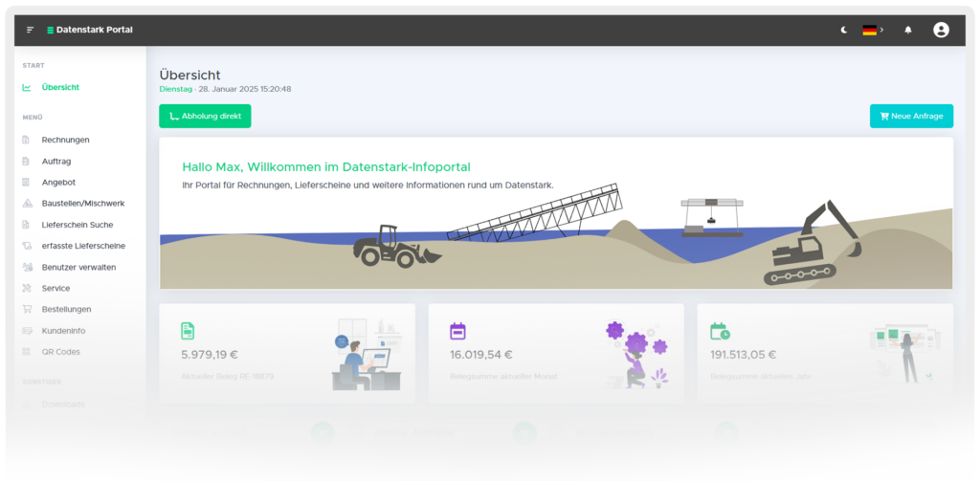Click the purple calendar icon on month card

click(x=458, y=331)
